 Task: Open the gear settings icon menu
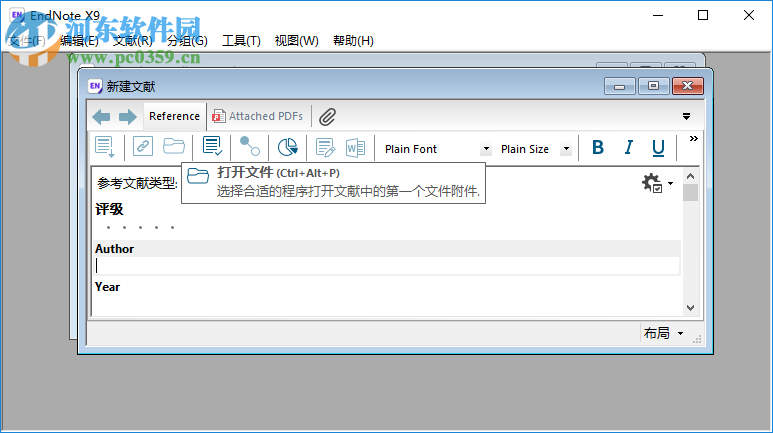tap(657, 183)
